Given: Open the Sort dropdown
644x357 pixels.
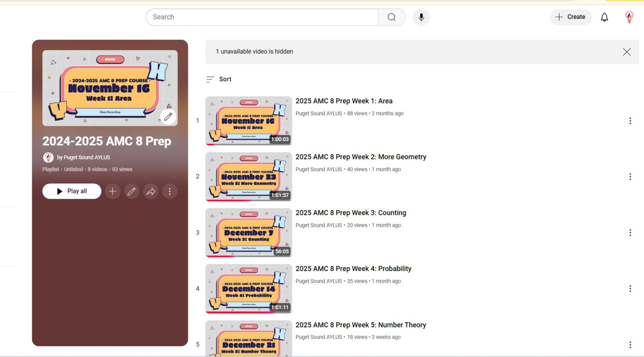Looking at the screenshot, I should click(219, 79).
